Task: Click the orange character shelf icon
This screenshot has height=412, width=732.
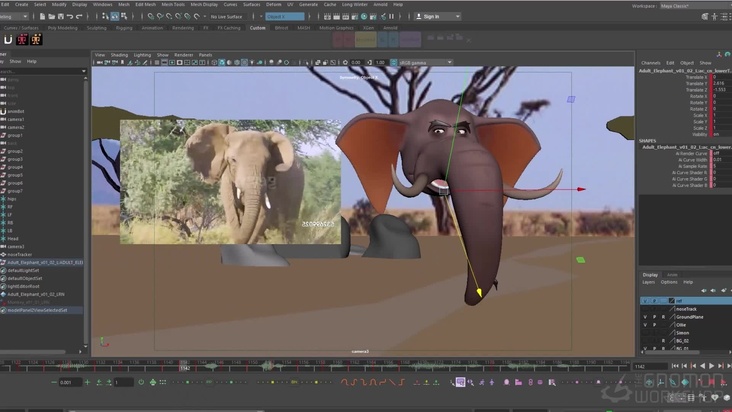Action: (36, 40)
